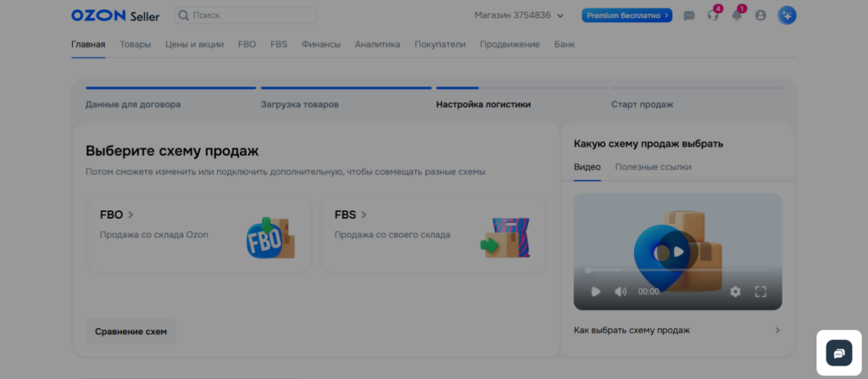Click the Сравнение схем button
Image resolution: width=868 pixels, height=379 pixels.
(131, 332)
